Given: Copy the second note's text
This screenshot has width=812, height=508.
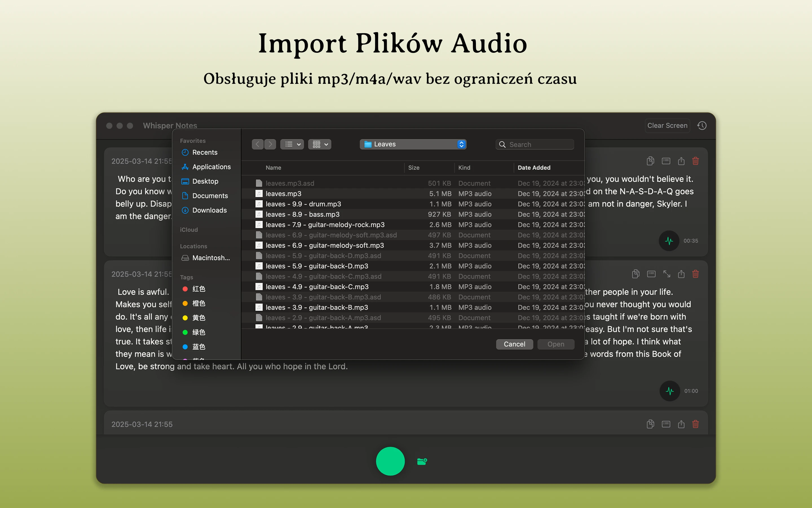Looking at the screenshot, I should click(x=636, y=274).
